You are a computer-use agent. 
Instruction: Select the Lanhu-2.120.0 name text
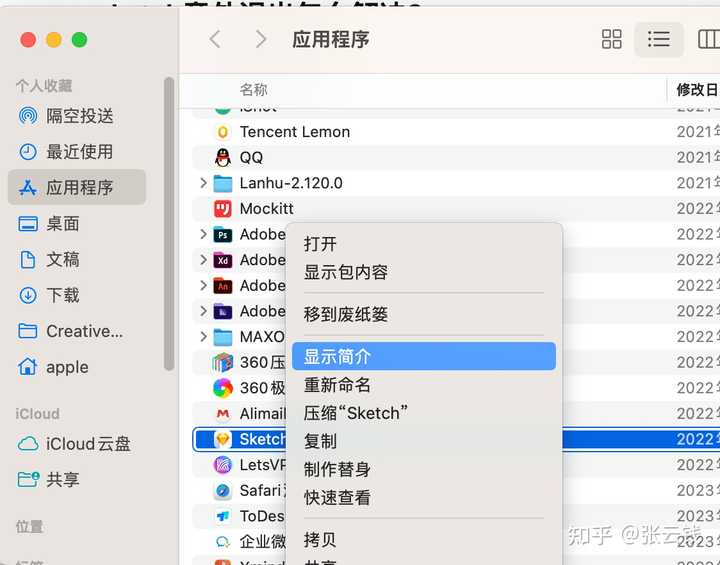(x=291, y=183)
